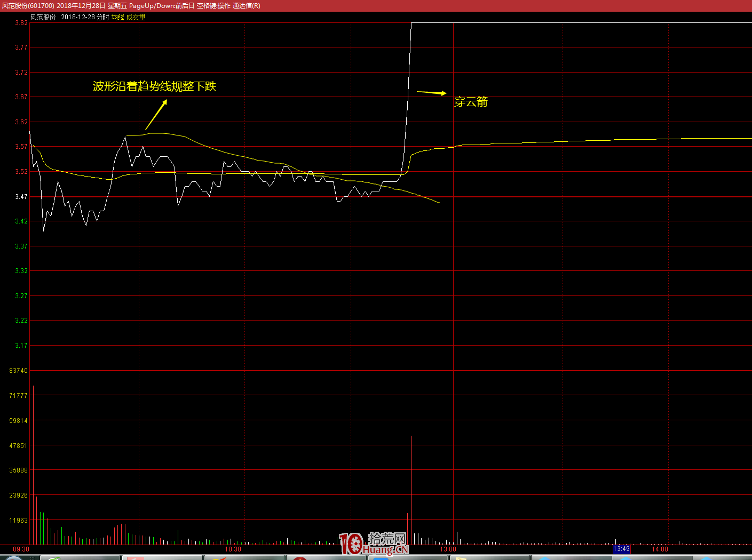The width and height of the screenshot is (752, 560).
Task: Click the 3.67 price axis label
Action: coord(21,97)
